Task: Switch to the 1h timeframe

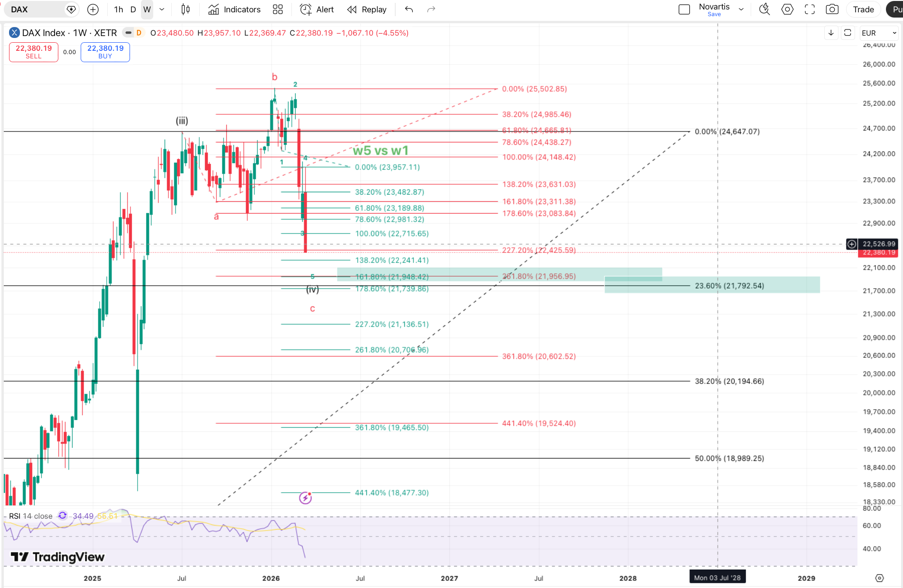Action: click(x=119, y=9)
